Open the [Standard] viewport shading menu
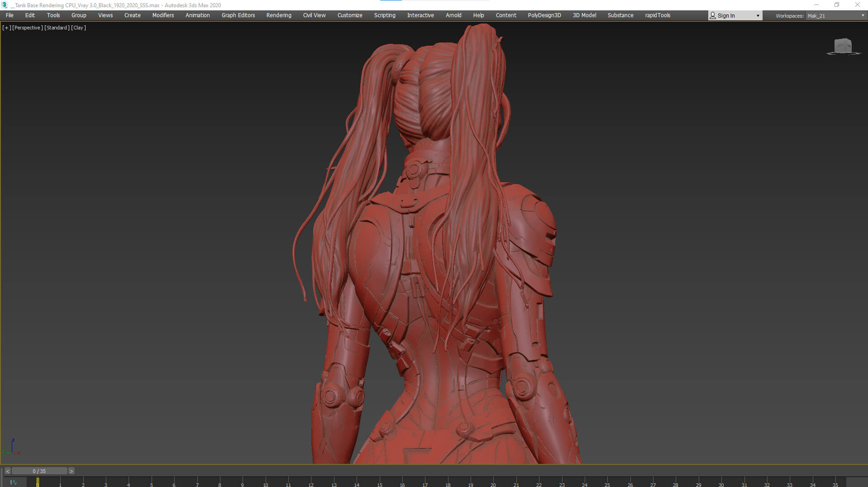The width and height of the screenshot is (868, 487). click(x=57, y=28)
